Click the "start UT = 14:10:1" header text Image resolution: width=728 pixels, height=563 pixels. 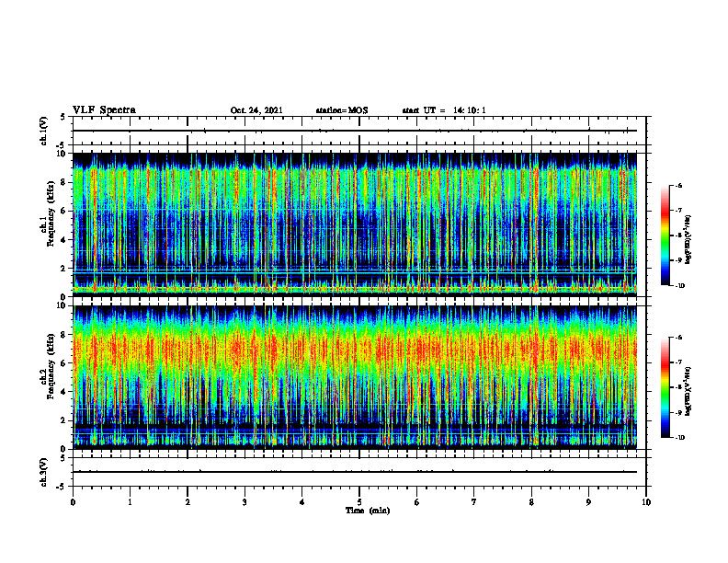click(444, 110)
